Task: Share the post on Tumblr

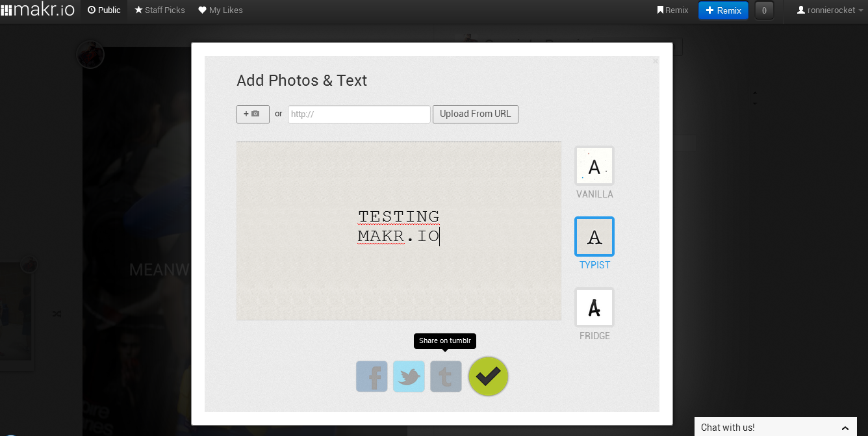Action: [446, 377]
